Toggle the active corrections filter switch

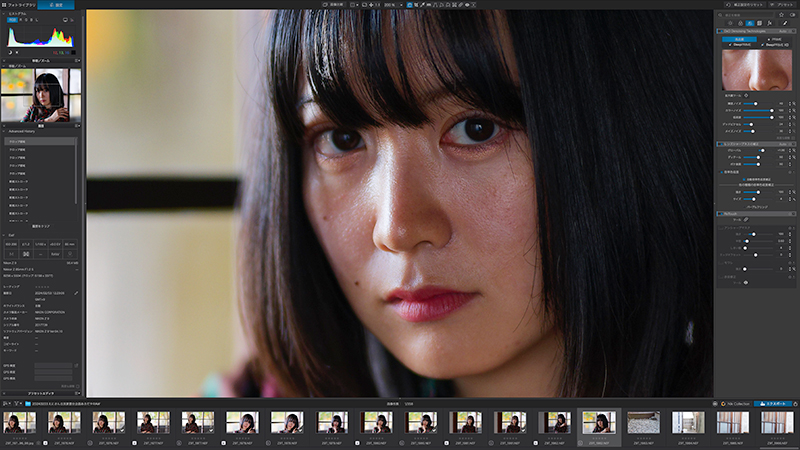click(792, 15)
